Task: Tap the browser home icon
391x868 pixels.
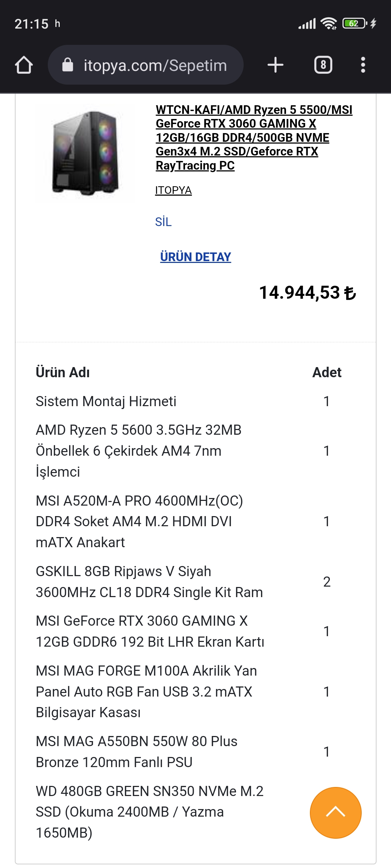Action: [24, 65]
